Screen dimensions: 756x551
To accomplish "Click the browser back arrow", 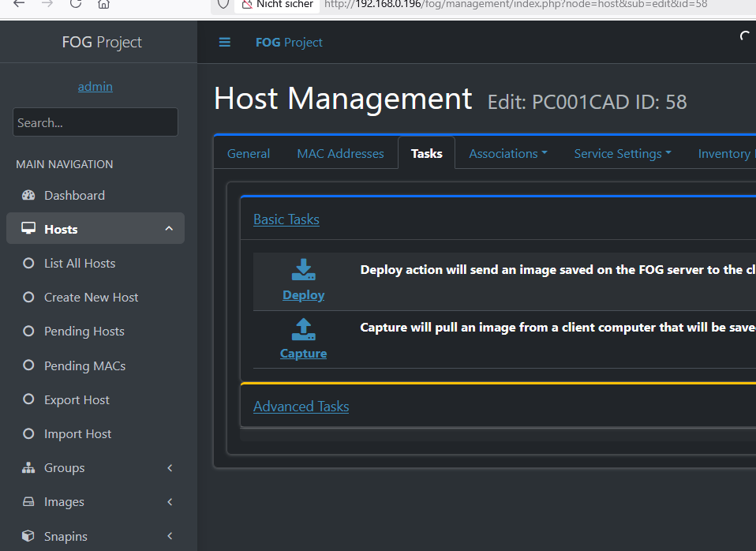I will (x=19, y=4).
